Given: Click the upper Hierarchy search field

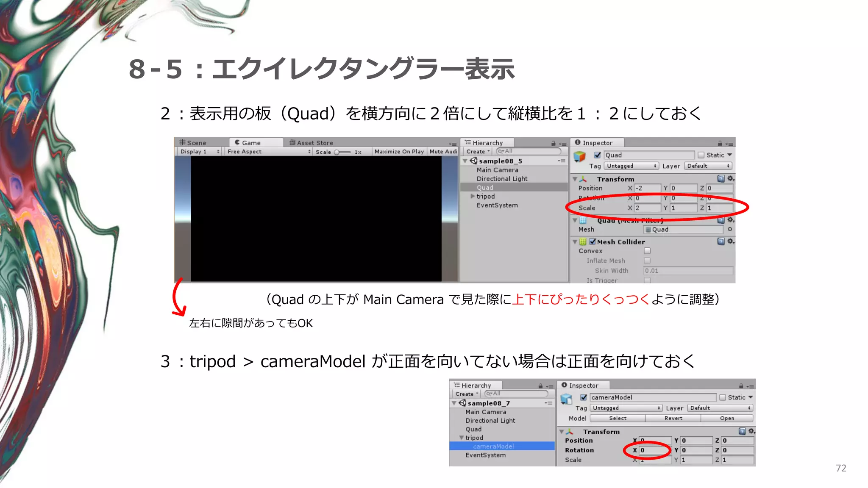Looking at the screenshot, I should (529, 151).
